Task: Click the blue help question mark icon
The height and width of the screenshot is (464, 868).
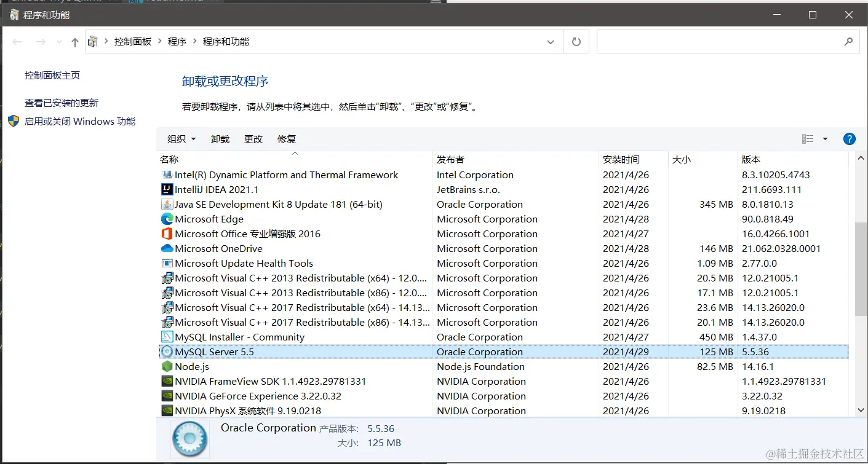Action: click(850, 139)
